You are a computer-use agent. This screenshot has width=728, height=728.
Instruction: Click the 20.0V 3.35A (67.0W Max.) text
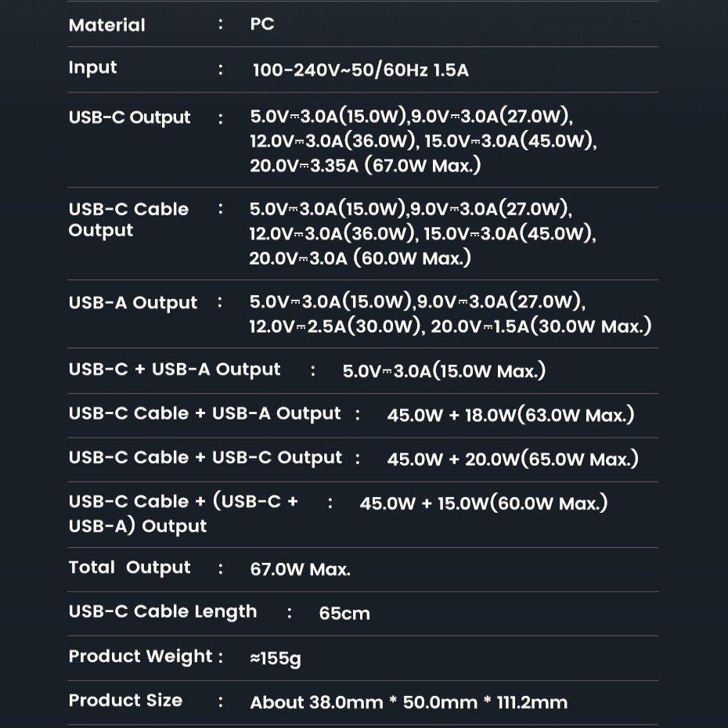pyautogui.click(x=365, y=165)
